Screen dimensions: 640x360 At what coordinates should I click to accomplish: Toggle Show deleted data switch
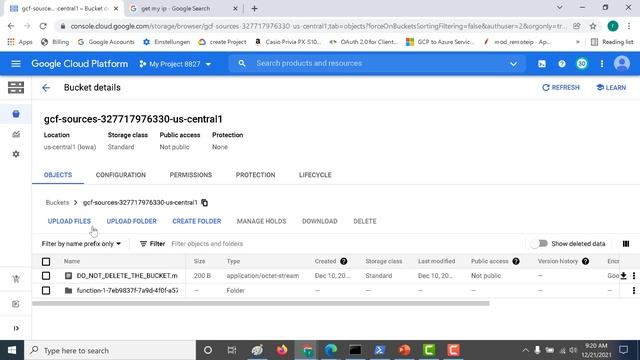click(x=540, y=244)
